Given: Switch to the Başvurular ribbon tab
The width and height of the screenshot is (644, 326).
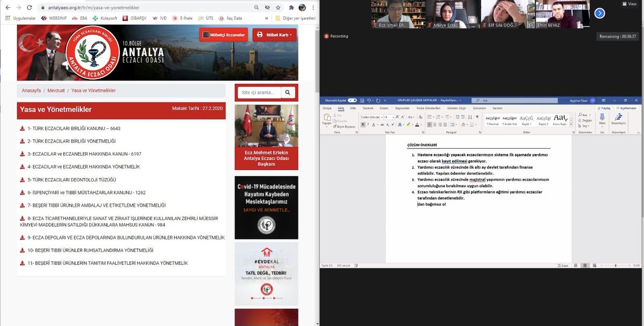Looking at the screenshot, I should [x=402, y=108].
